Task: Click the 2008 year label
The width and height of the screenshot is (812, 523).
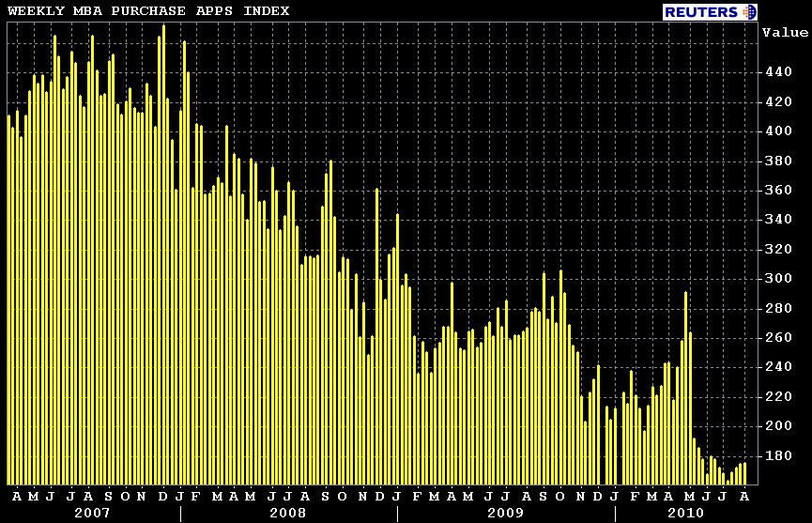Action: click(x=288, y=513)
